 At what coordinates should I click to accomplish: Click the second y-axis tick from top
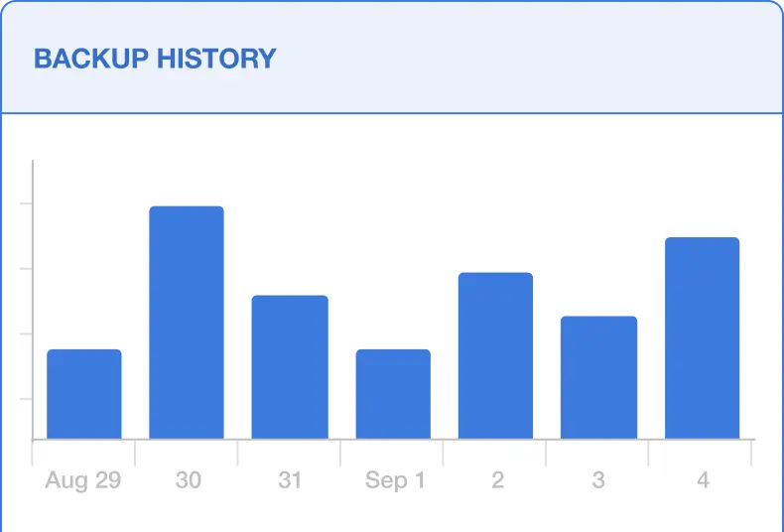coord(27,269)
